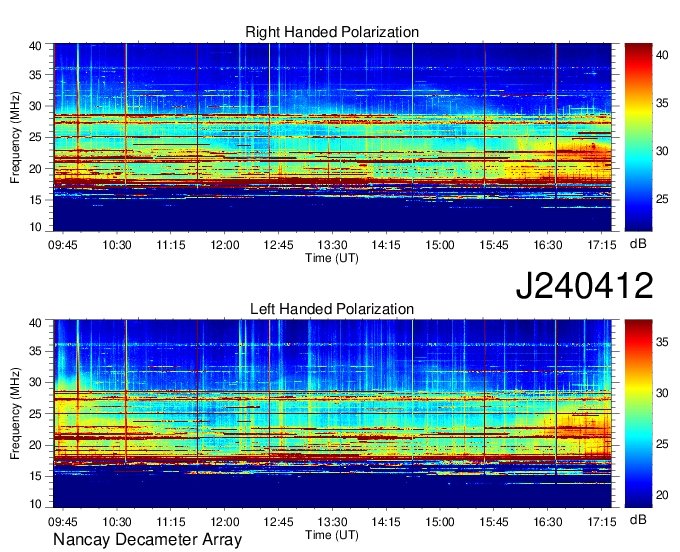The image size is (680, 552).
Task: Click the "Nancay Decameter Array" caption
Action: click(147, 540)
